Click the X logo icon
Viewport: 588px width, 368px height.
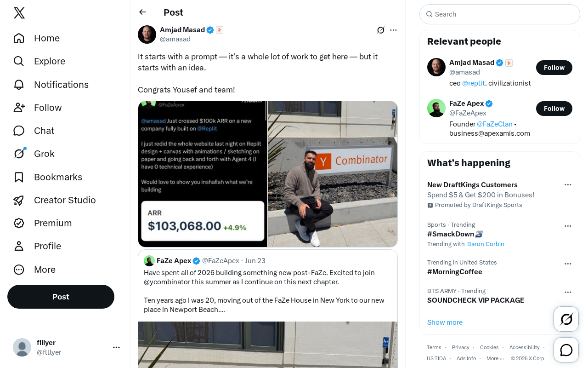19,13
